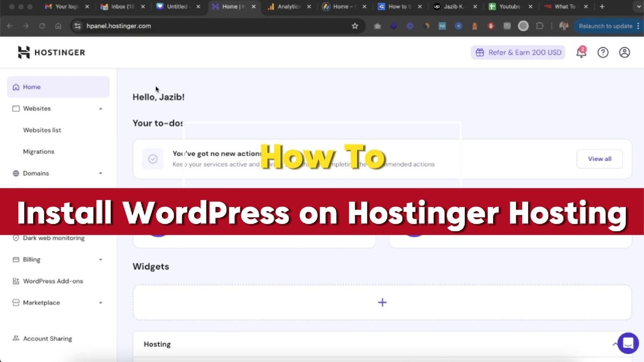Open the help question mark icon
This screenshot has height=362, width=644.
pyautogui.click(x=603, y=52)
